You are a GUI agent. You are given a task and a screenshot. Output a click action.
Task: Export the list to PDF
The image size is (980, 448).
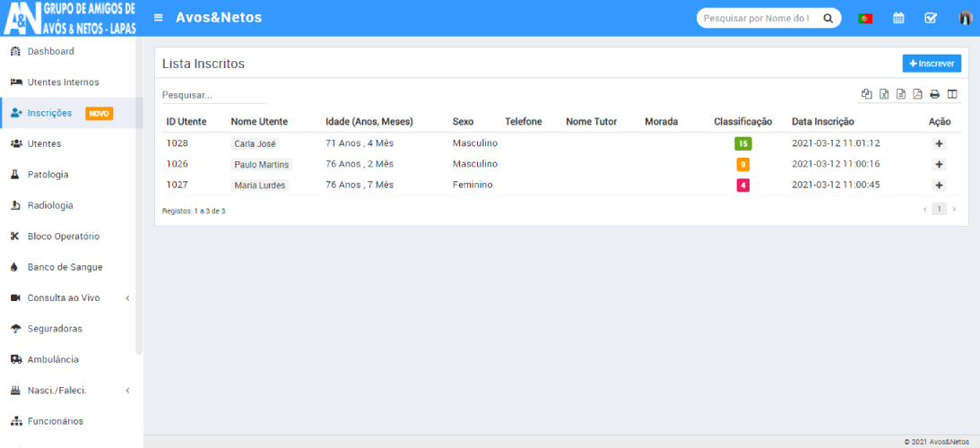[x=917, y=94]
